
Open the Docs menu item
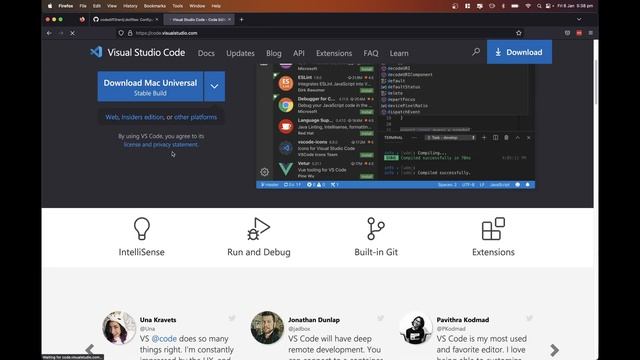206,53
